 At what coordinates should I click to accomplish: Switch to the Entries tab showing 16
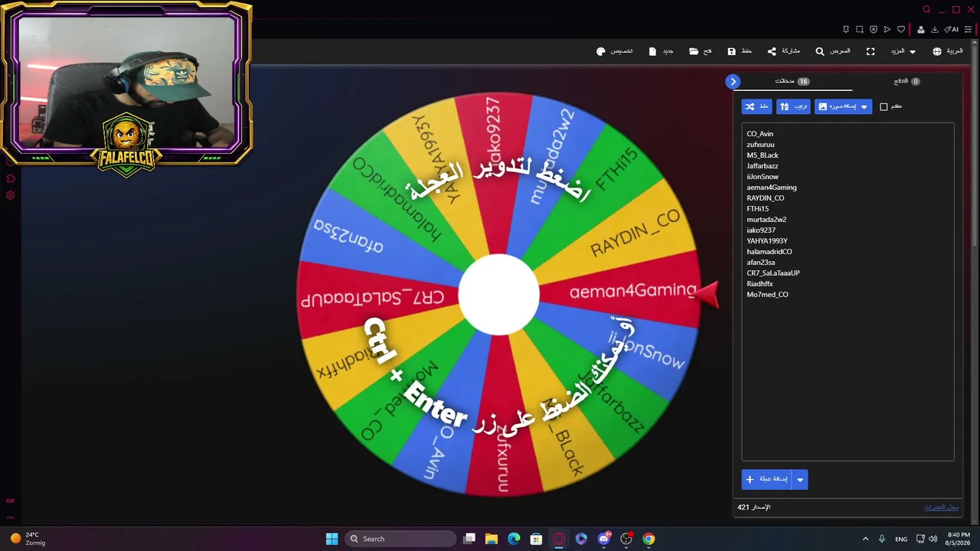point(792,81)
